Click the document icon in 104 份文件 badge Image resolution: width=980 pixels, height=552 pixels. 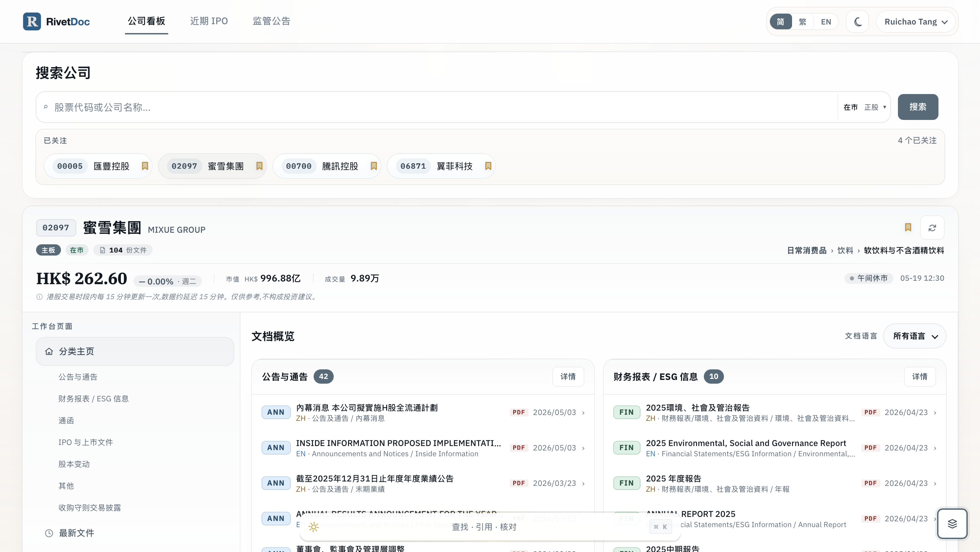(x=102, y=250)
